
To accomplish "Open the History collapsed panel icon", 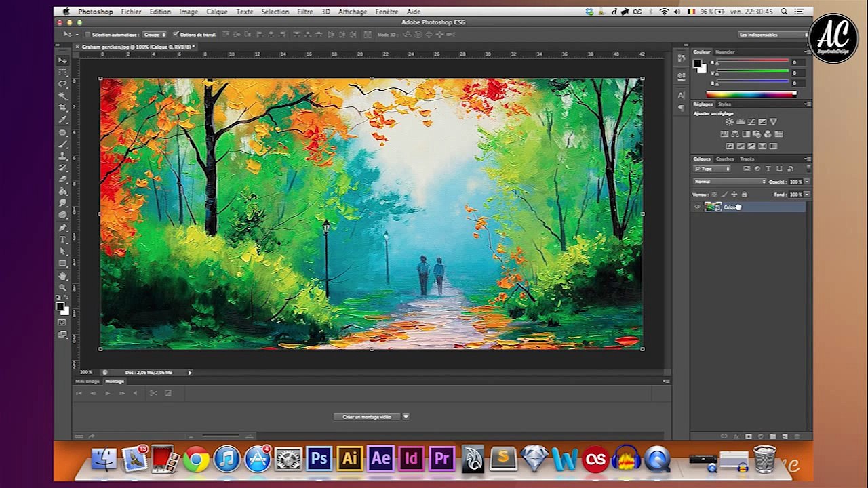I will point(681,59).
